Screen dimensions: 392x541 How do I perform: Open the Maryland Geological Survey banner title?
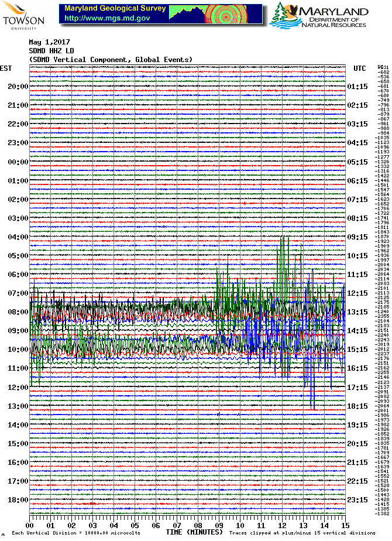[115, 9]
